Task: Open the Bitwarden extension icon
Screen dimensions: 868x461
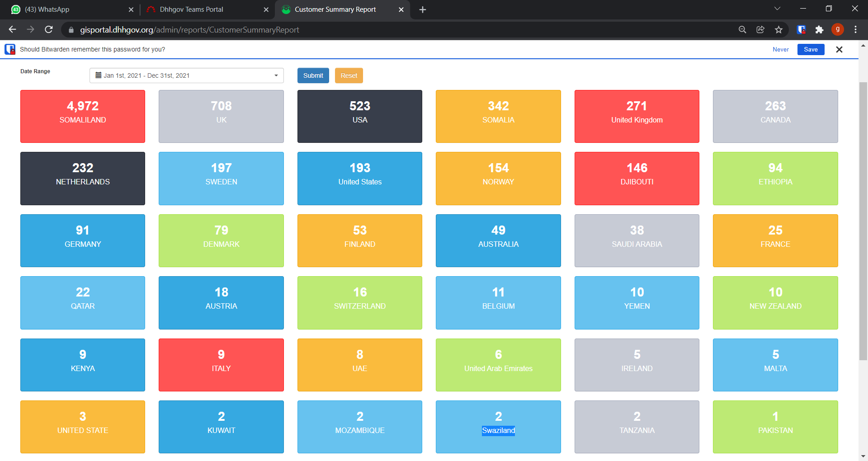Action: coord(801,29)
